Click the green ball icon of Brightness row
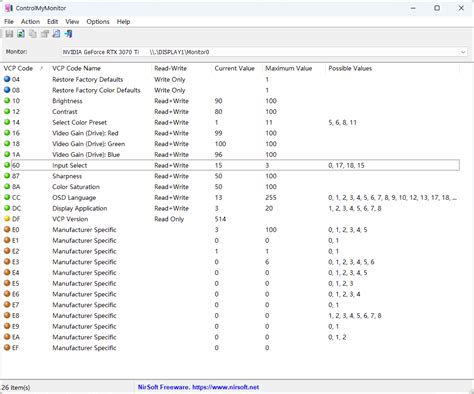 pyautogui.click(x=7, y=100)
